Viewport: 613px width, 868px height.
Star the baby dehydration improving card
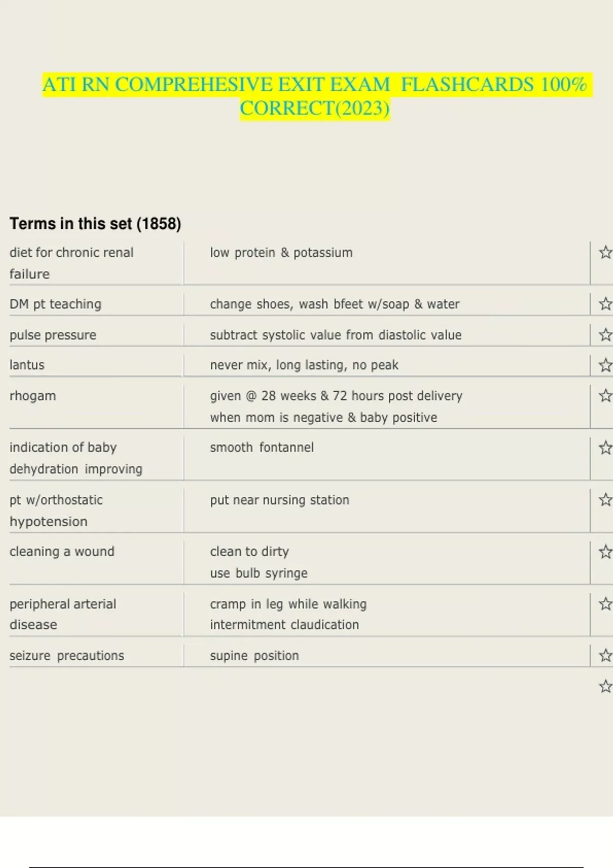point(605,448)
